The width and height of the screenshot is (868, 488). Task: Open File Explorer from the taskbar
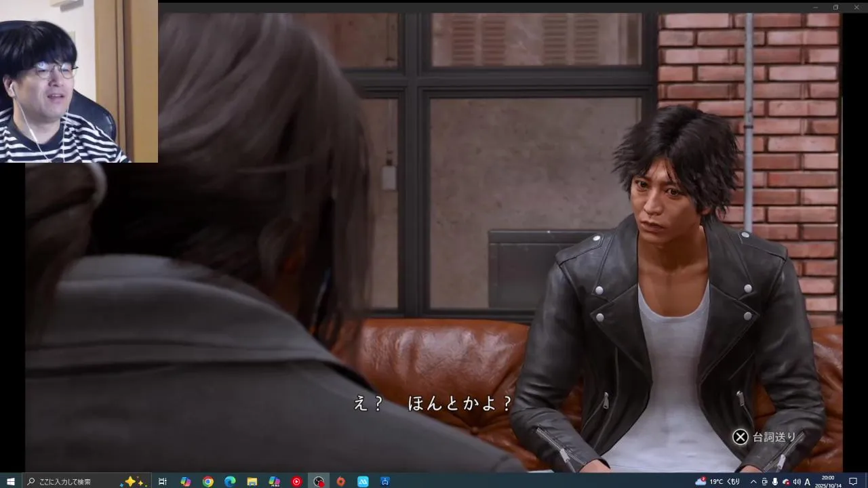click(252, 481)
